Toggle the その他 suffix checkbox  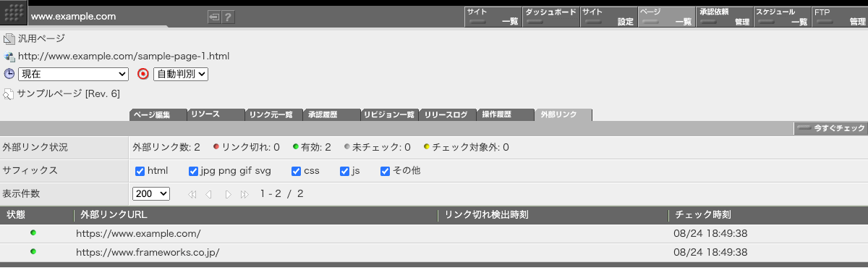[386, 171]
